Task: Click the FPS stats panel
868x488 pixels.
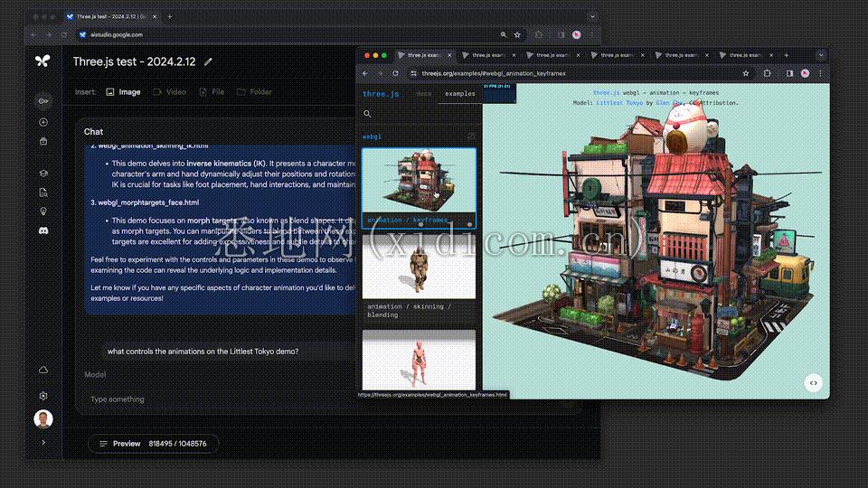Action: pyautogui.click(x=499, y=93)
